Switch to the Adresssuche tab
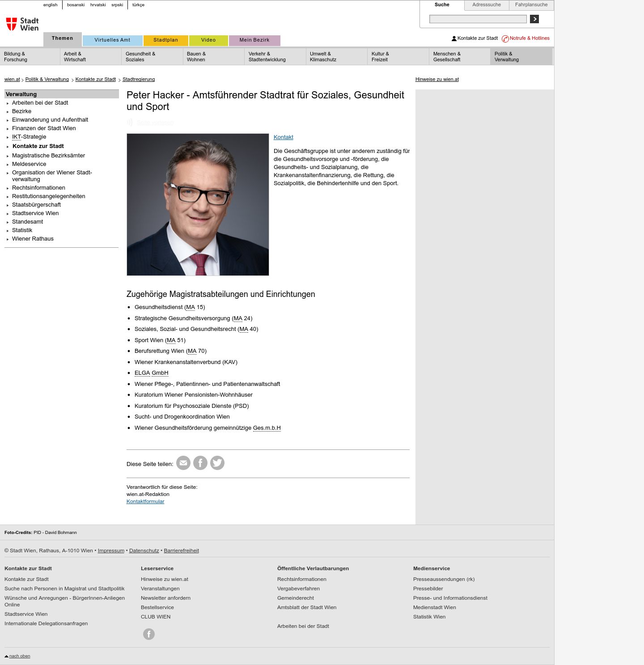The image size is (644, 665). 487,5
